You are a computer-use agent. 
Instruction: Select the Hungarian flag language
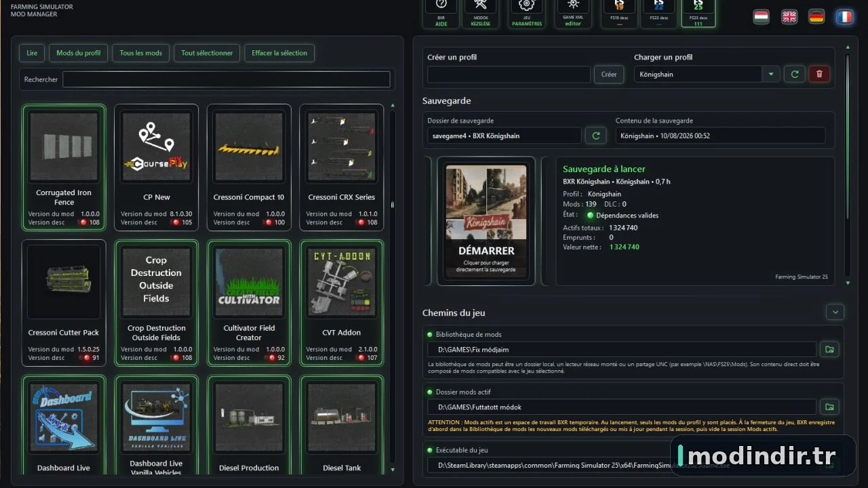pos(761,17)
